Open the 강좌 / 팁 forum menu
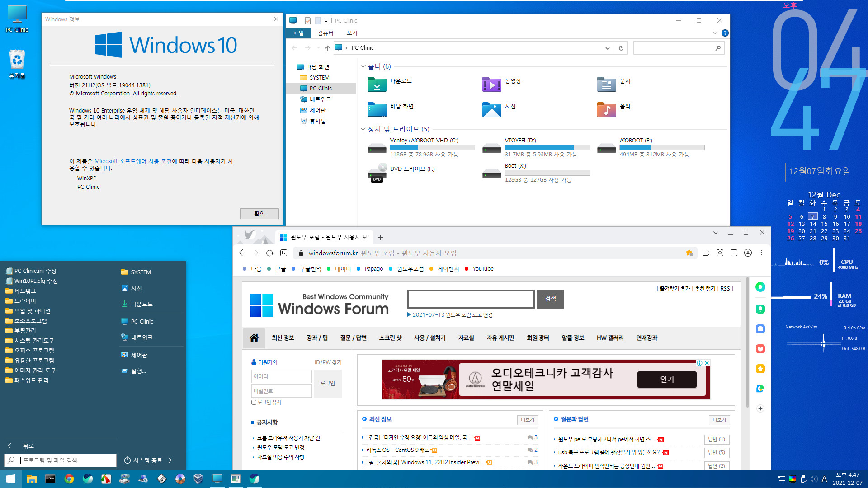Image resolution: width=868 pixels, height=488 pixels. [317, 338]
